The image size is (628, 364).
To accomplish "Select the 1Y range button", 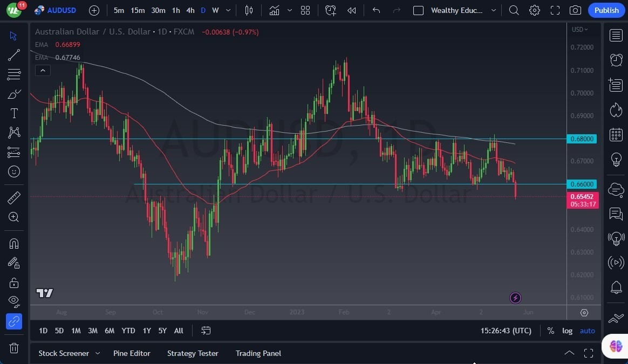I will click(146, 331).
